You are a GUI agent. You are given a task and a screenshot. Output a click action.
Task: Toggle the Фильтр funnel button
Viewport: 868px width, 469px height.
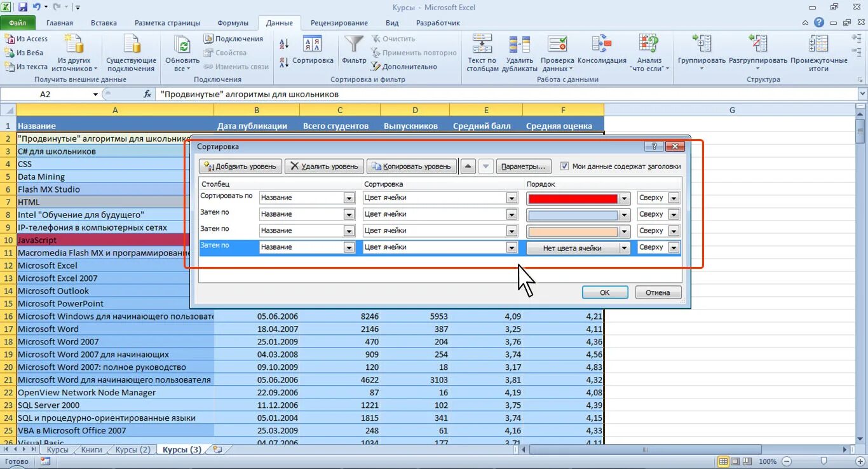pos(354,51)
